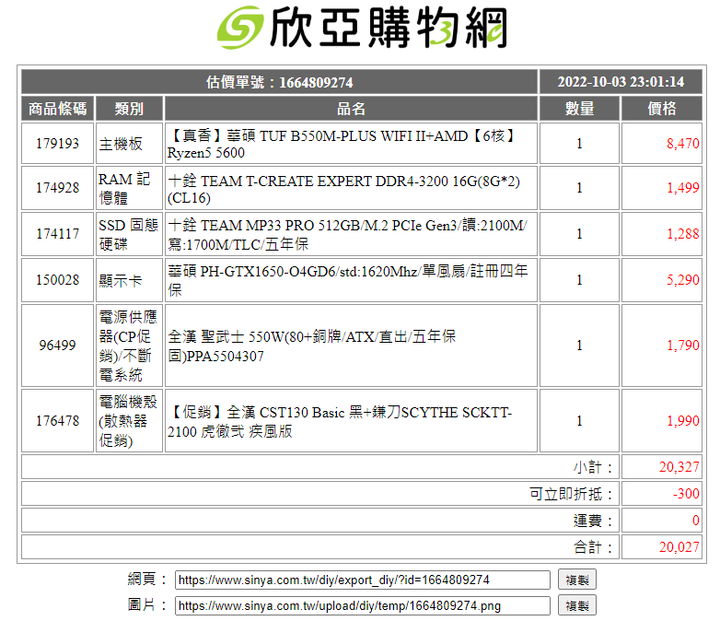
Task: Select barcode 174928
Action: 57,188
